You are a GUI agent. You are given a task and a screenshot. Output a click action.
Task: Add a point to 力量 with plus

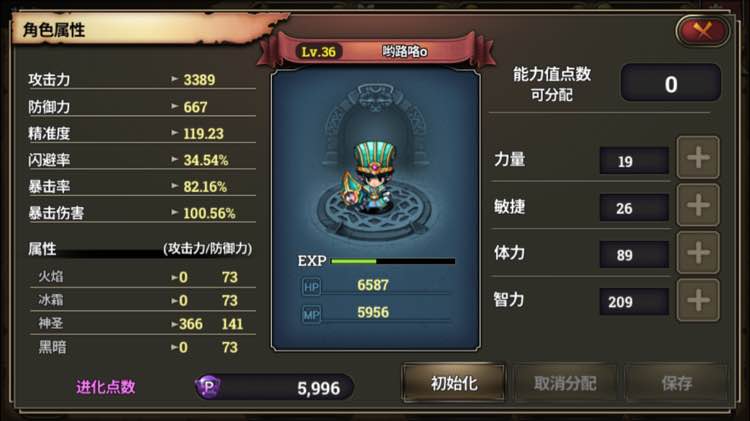click(698, 157)
